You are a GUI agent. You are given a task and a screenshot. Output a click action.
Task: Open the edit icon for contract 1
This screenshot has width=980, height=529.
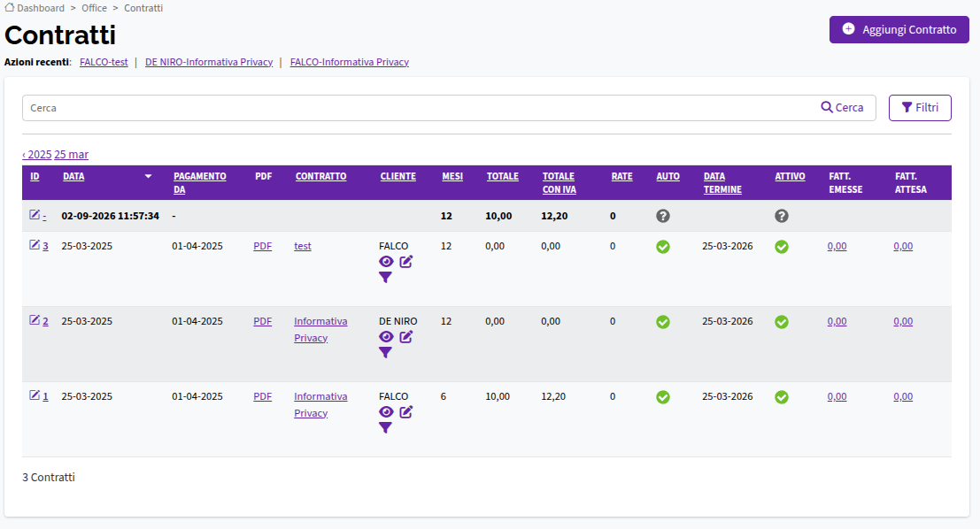click(x=35, y=395)
